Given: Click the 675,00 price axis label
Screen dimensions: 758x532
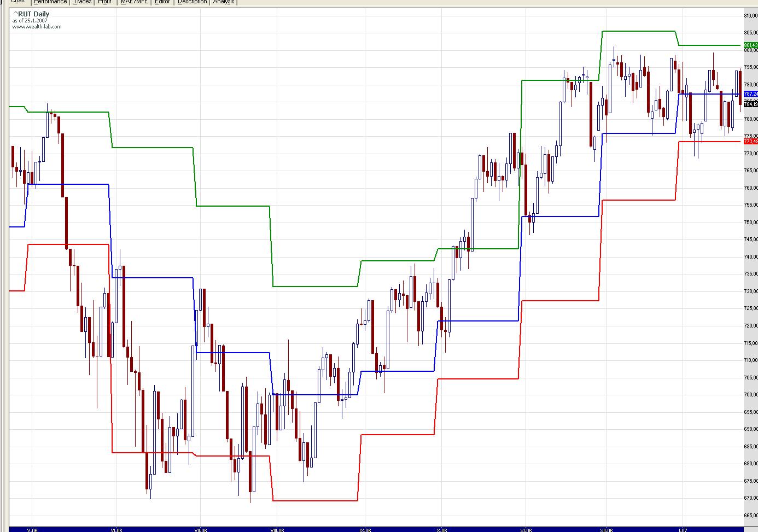Looking at the screenshot, I should tap(751, 481).
